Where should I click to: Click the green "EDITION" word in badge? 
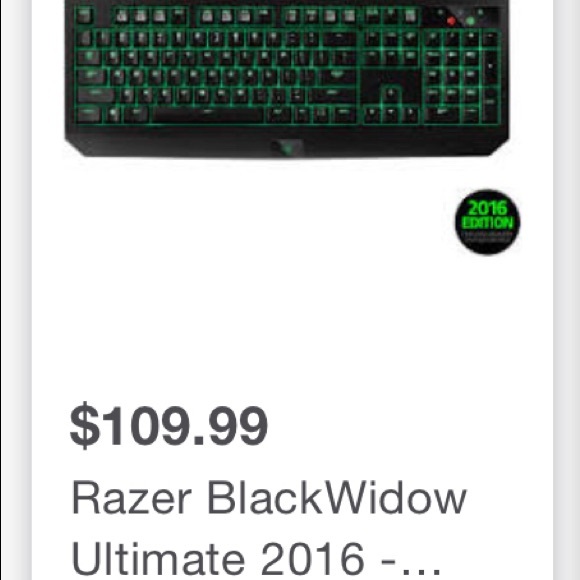point(488,223)
